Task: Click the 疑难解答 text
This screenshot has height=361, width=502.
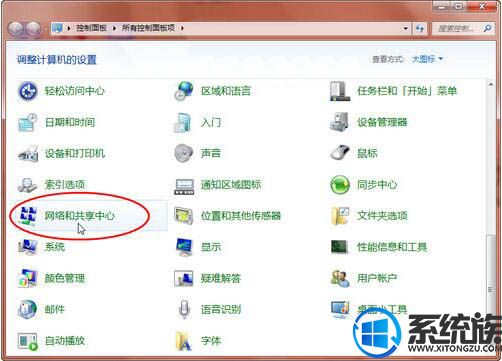Action: [x=221, y=278]
